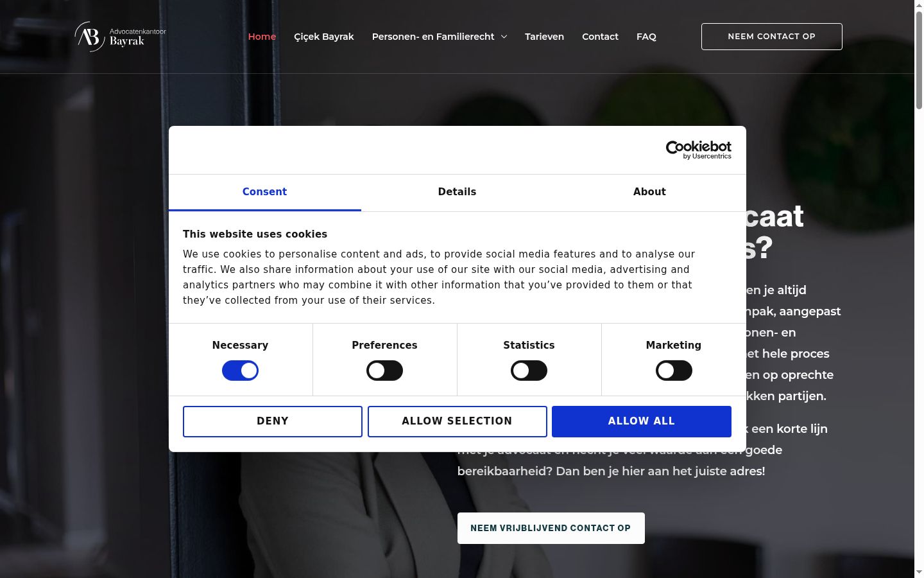Click the Cookiebot by Usercentrics logo

pos(698,150)
